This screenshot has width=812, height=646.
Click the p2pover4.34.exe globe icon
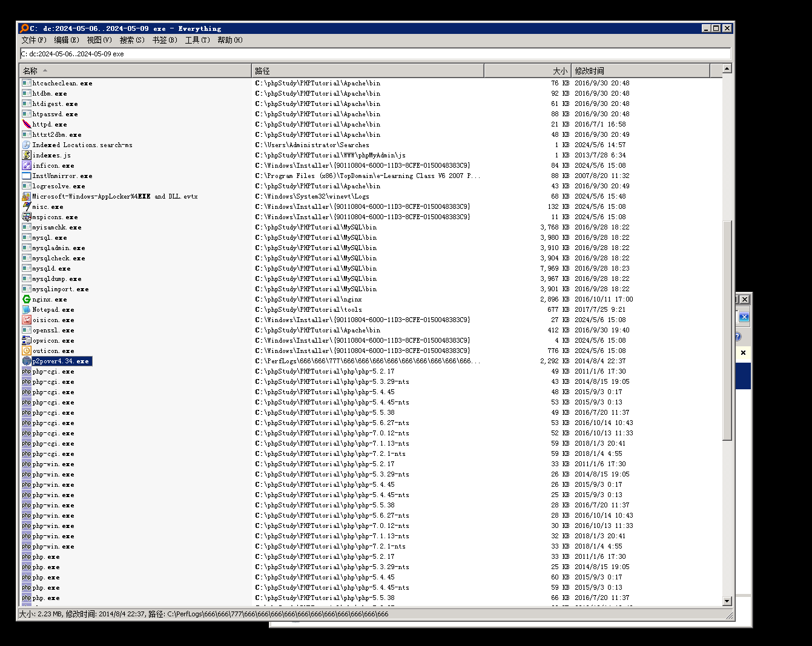tap(27, 361)
